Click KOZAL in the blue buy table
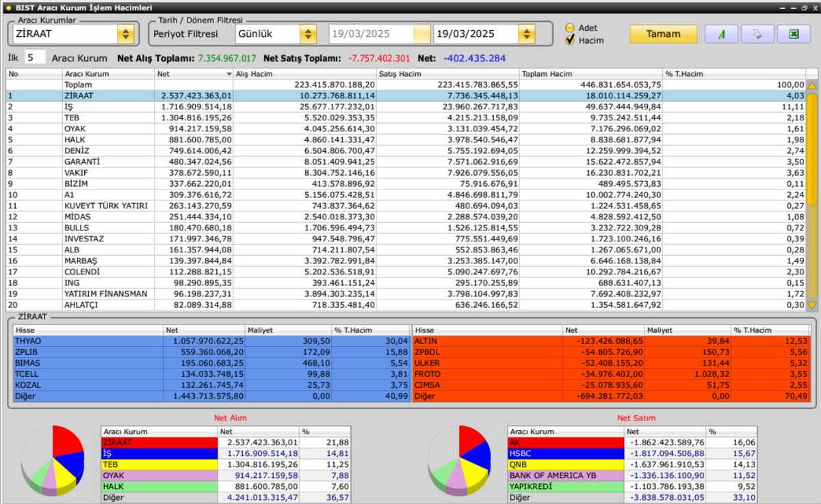Image resolution: width=821 pixels, height=504 pixels. [x=27, y=385]
